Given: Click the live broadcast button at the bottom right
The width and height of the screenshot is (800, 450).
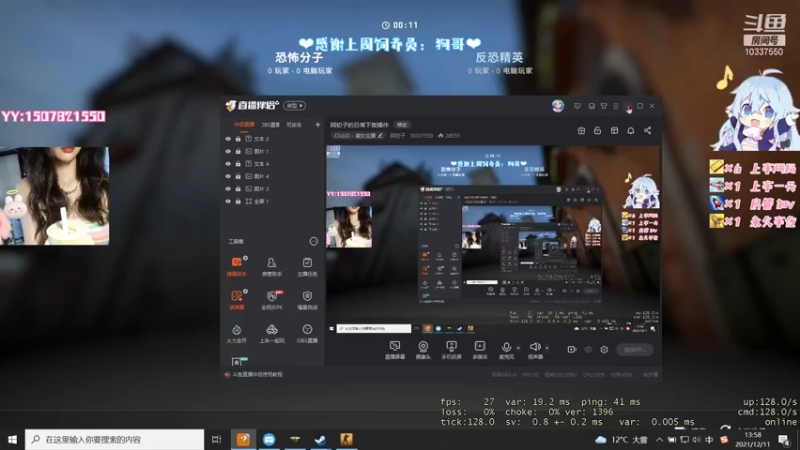Looking at the screenshot, I should 635,349.
